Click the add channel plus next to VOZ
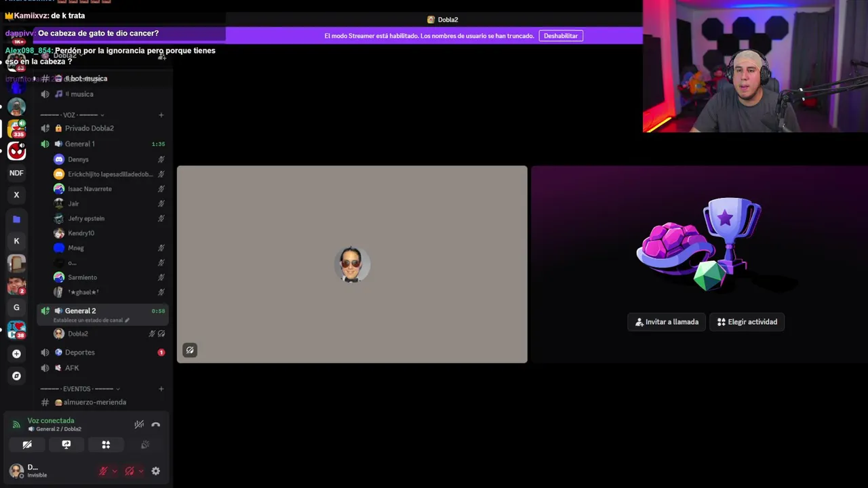The image size is (868, 488). pos(161,115)
